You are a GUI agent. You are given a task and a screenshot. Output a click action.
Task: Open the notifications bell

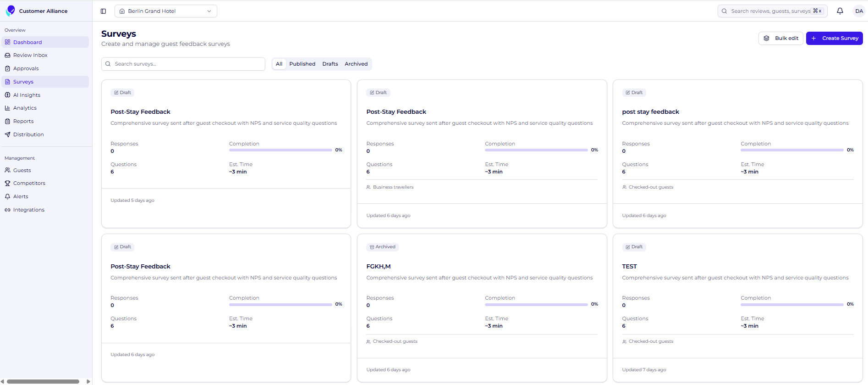[x=840, y=11]
